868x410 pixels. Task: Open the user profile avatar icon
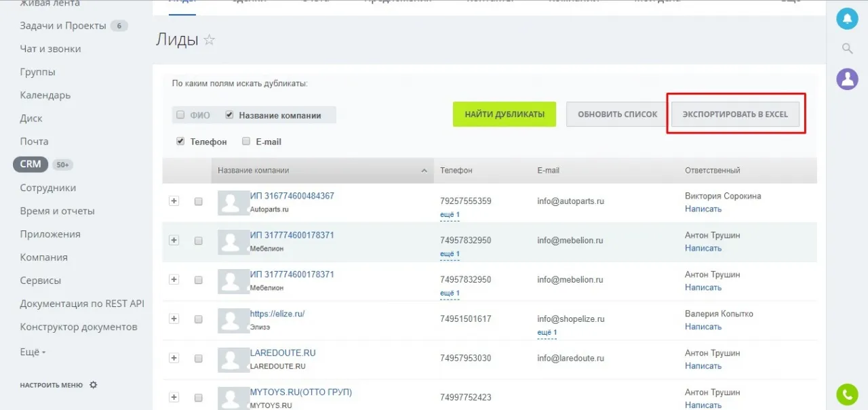(x=847, y=79)
